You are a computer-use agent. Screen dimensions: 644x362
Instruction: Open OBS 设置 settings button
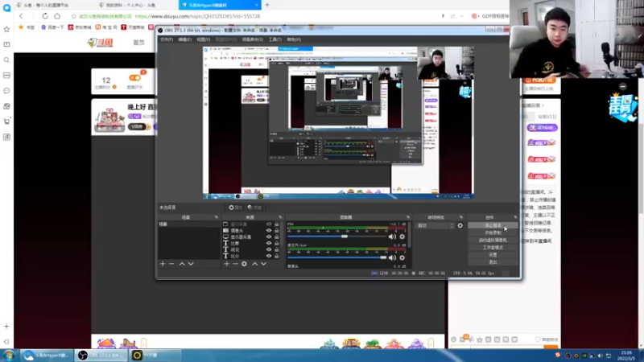(493, 255)
